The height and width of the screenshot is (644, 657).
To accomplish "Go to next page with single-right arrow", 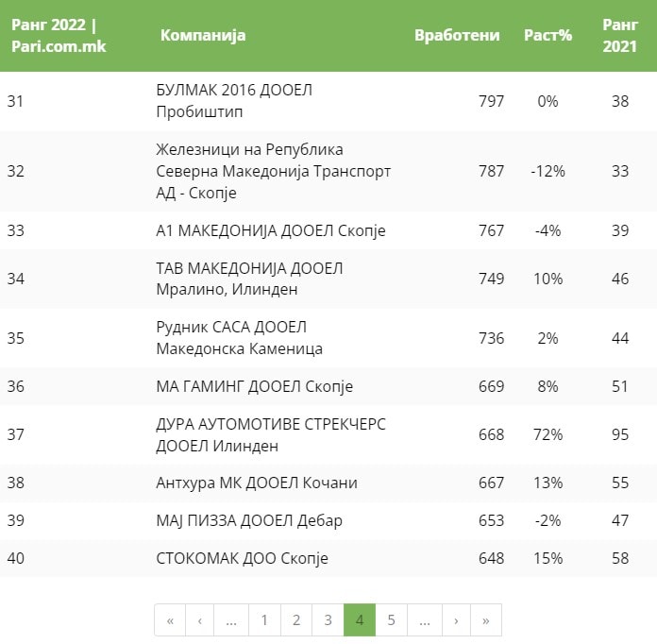I will [x=456, y=620].
